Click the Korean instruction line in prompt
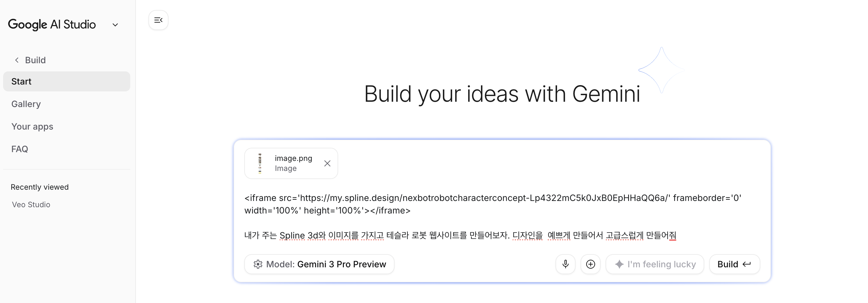This screenshot has width=868, height=303. 460,235
